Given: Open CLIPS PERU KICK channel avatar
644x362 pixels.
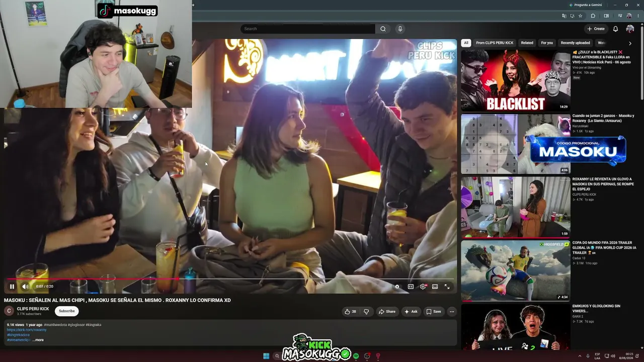Looking at the screenshot, I should 9,311.
